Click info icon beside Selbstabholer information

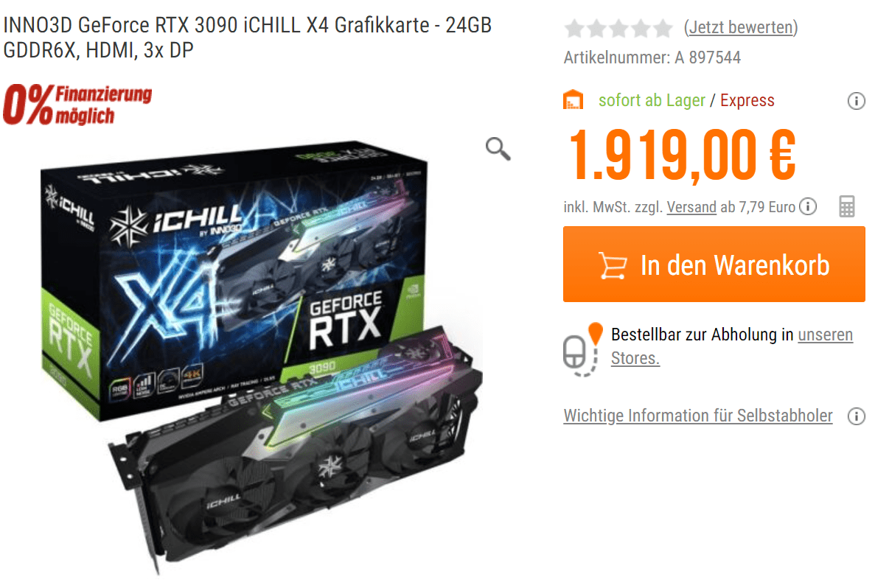click(x=856, y=416)
